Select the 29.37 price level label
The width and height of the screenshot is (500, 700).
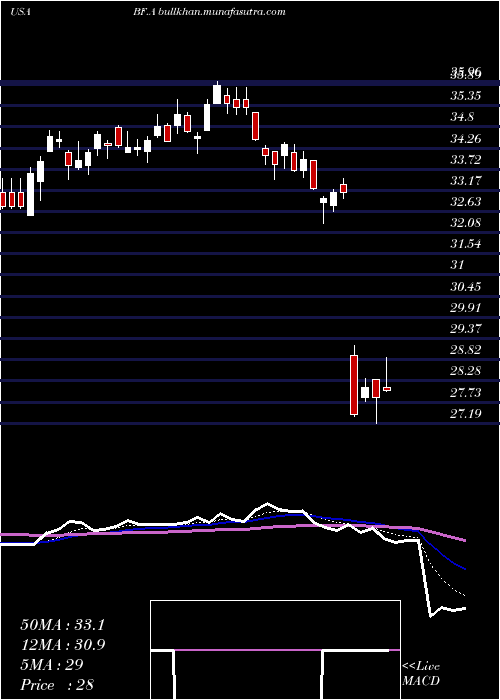click(x=466, y=329)
